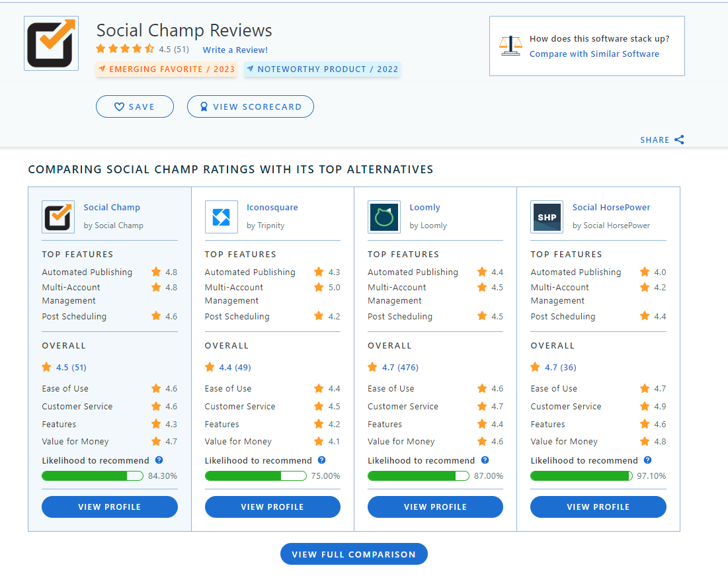Click the award ribbon icon on View Scorecard

(x=204, y=107)
